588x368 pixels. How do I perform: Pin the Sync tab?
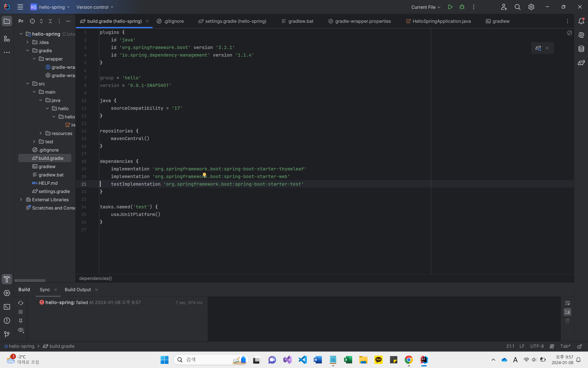point(21,321)
